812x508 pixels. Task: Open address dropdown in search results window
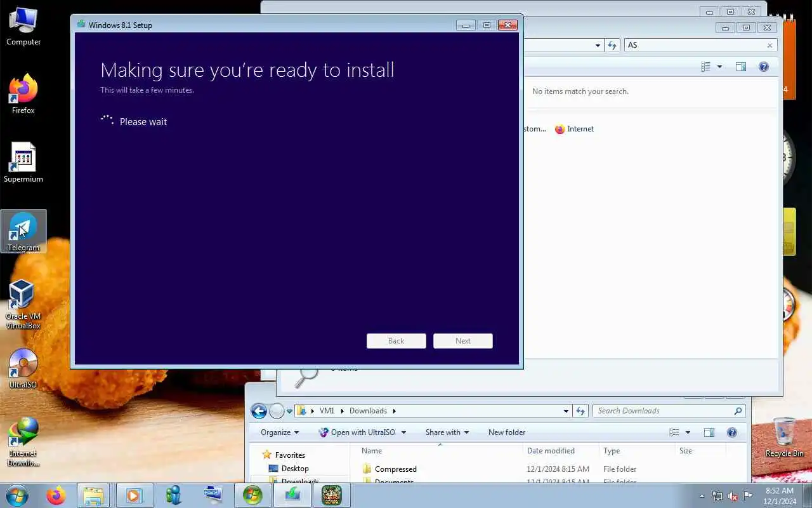pyautogui.click(x=598, y=45)
